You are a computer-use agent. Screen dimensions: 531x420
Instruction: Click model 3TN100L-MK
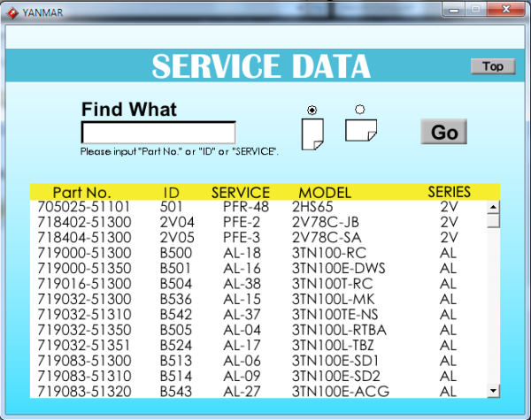(334, 299)
